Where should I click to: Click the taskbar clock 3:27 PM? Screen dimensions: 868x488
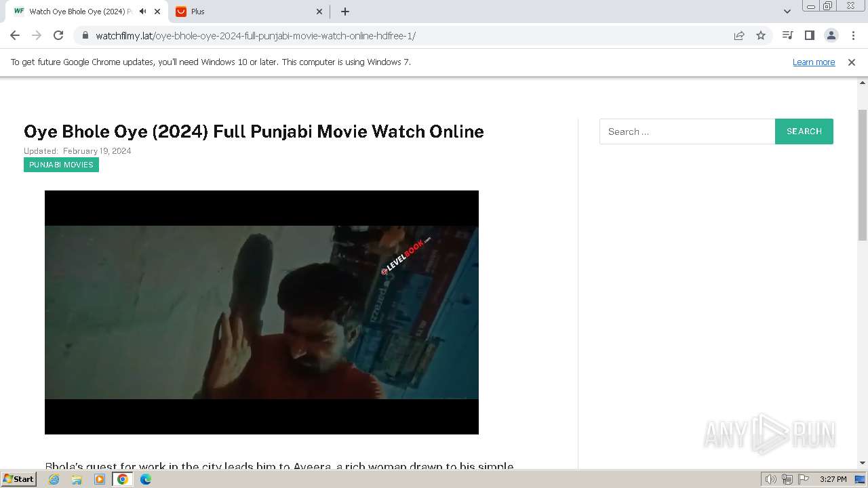coord(833,479)
